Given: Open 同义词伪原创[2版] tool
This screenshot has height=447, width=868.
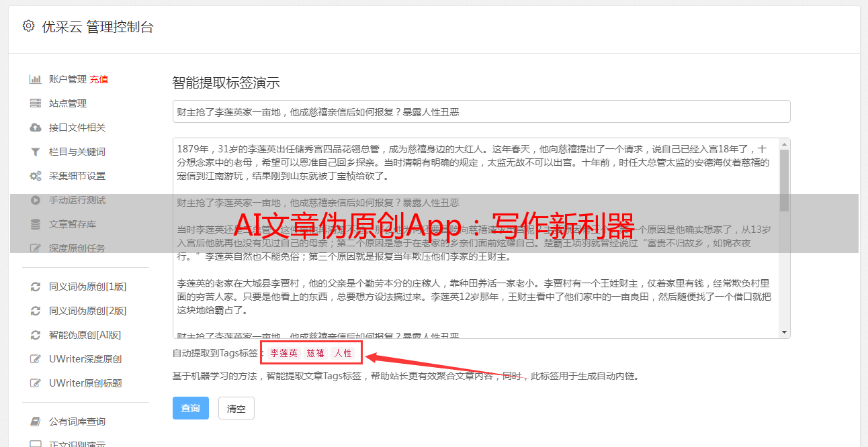Looking at the screenshot, I should [x=87, y=311].
